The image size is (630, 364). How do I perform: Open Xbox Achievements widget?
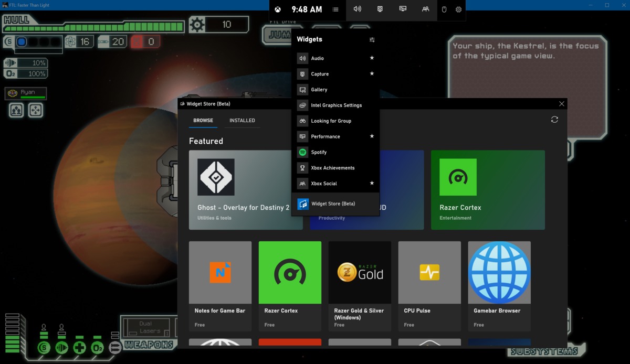[335, 168]
